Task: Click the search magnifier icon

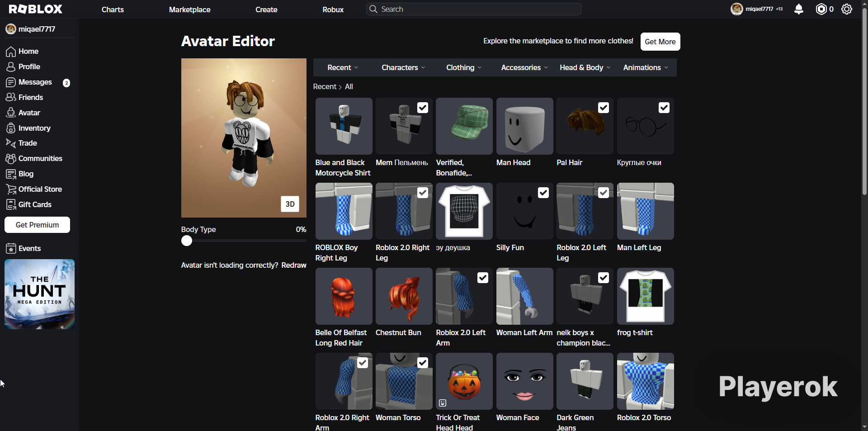Action: point(373,9)
